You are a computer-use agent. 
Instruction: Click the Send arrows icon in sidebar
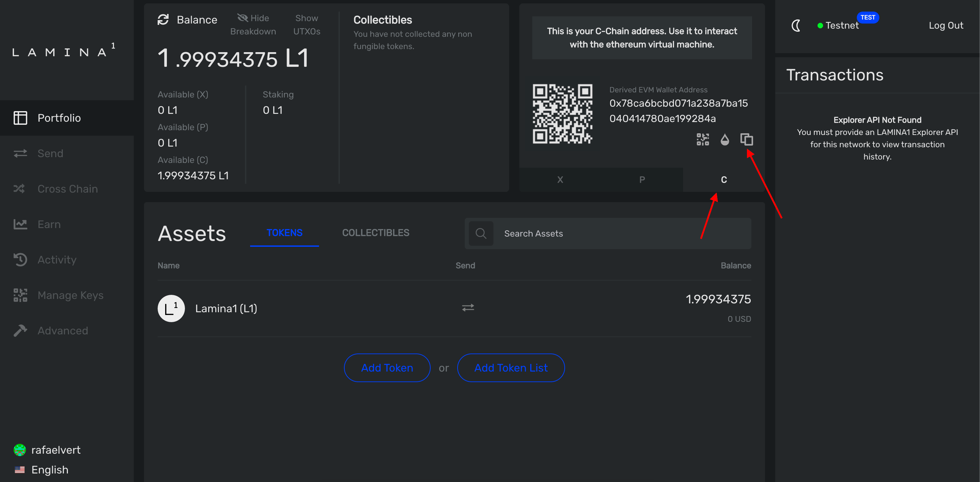click(x=20, y=153)
